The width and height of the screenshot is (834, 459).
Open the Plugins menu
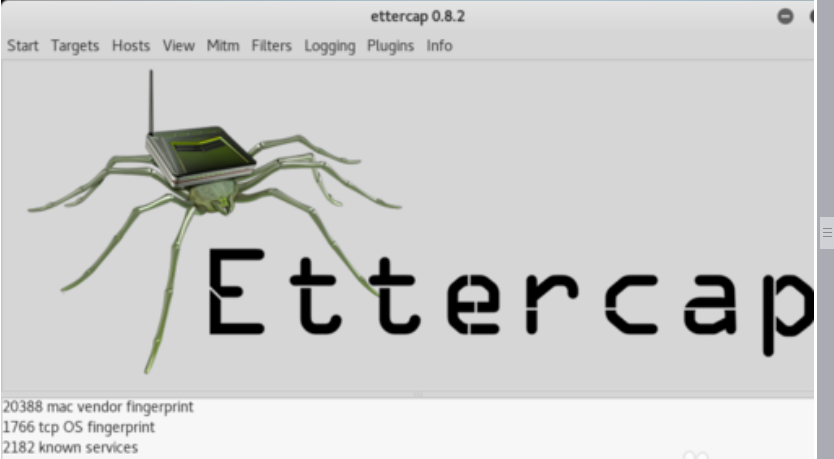[390, 46]
